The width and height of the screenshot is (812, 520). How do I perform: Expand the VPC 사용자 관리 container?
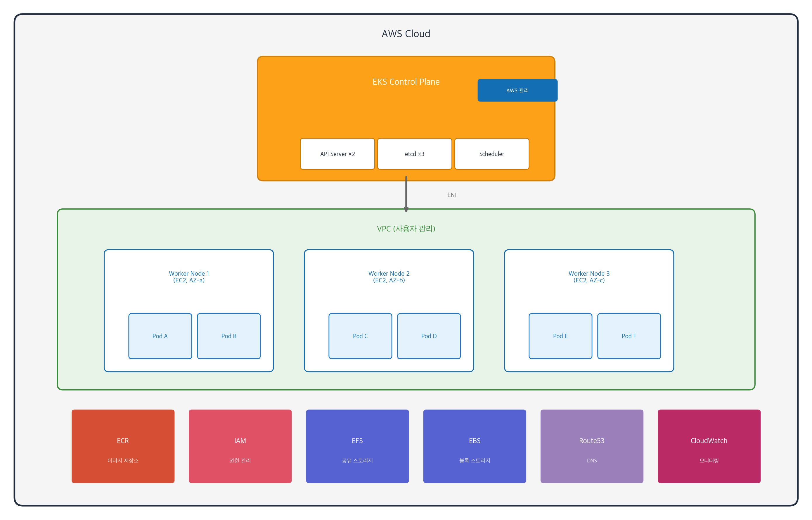[x=406, y=229]
